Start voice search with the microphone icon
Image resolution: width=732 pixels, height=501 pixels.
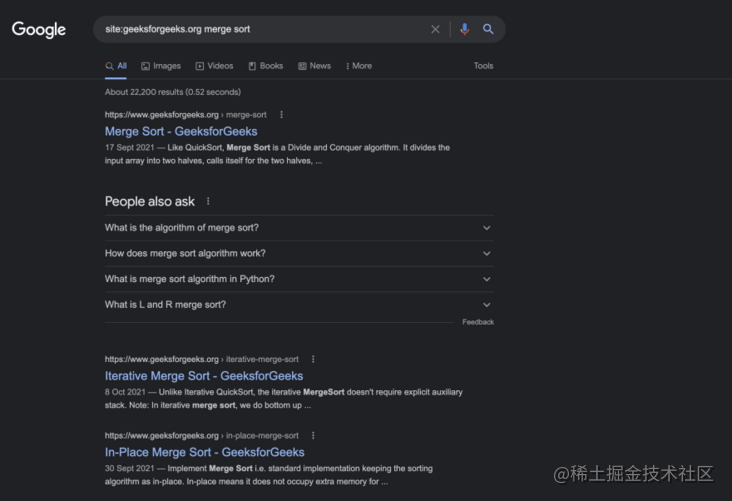point(464,29)
